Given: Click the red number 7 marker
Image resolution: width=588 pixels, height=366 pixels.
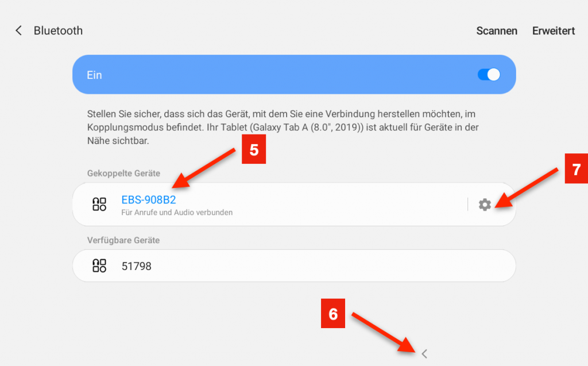Looking at the screenshot, I should 577,171.
